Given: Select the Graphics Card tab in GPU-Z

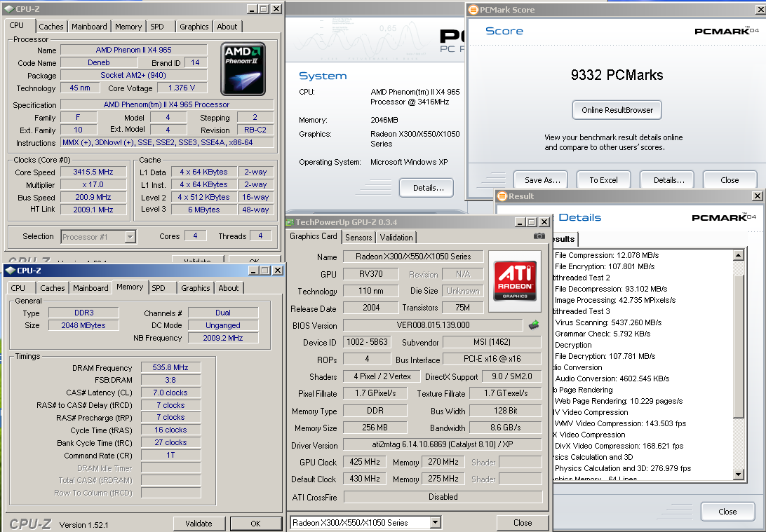Looking at the screenshot, I should pos(313,236).
